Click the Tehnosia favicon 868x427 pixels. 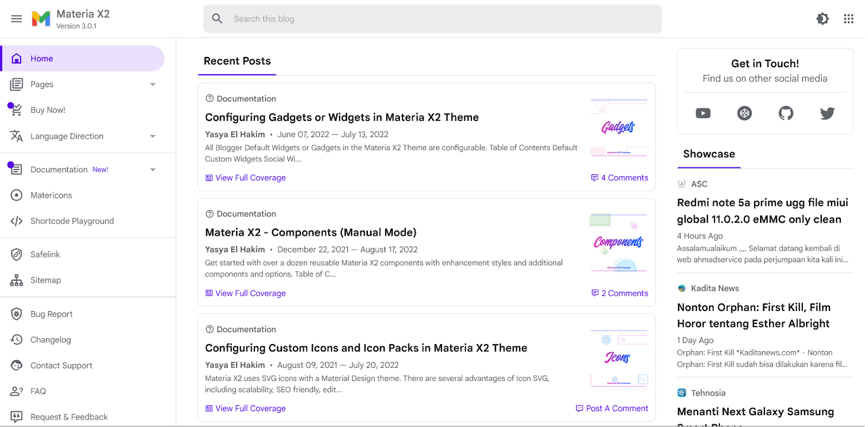pos(682,393)
